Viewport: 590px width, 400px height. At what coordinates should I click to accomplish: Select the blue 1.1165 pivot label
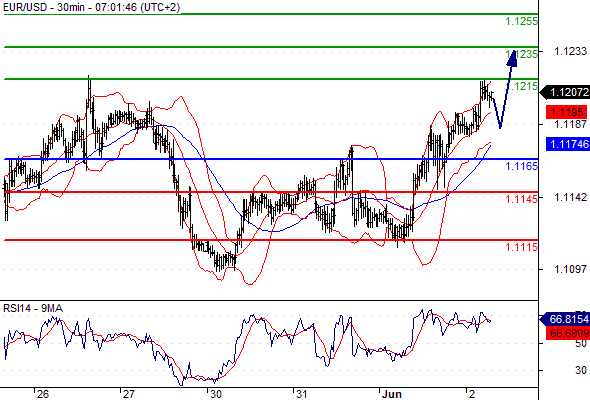coord(522,166)
